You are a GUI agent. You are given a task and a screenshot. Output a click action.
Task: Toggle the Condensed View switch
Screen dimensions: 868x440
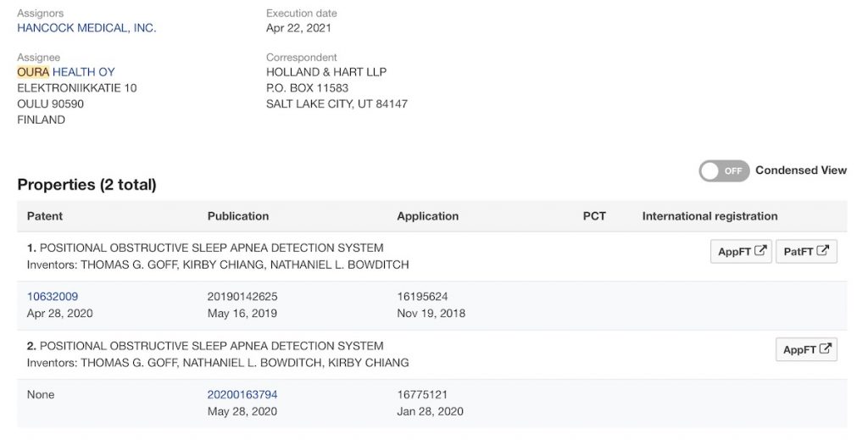click(x=724, y=171)
